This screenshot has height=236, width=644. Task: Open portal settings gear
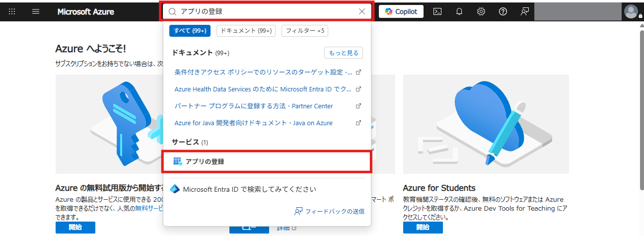click(x=481, y=11)
